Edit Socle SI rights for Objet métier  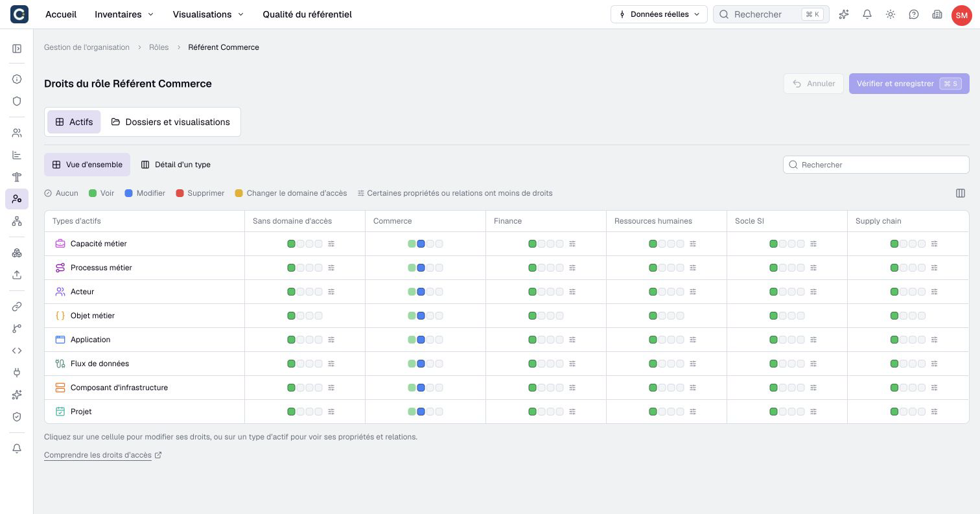click(x=787, y=316)
